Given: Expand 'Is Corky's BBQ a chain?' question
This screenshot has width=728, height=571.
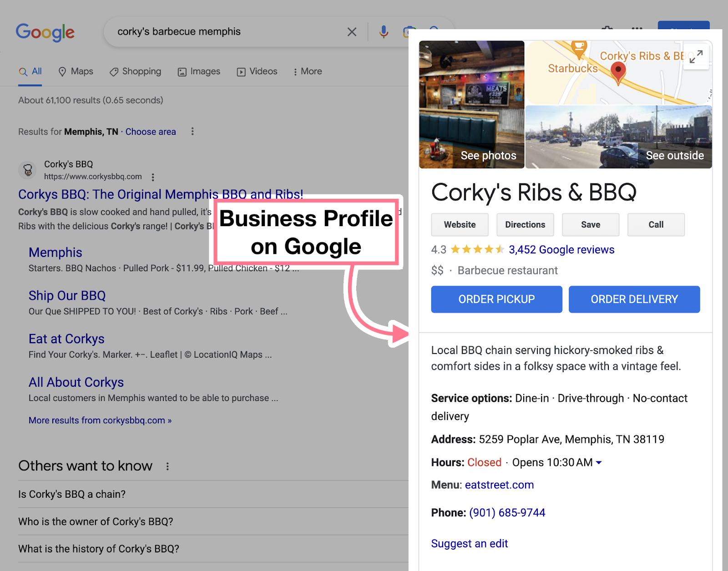Looking at the screenshot, I should click(213, 494).
